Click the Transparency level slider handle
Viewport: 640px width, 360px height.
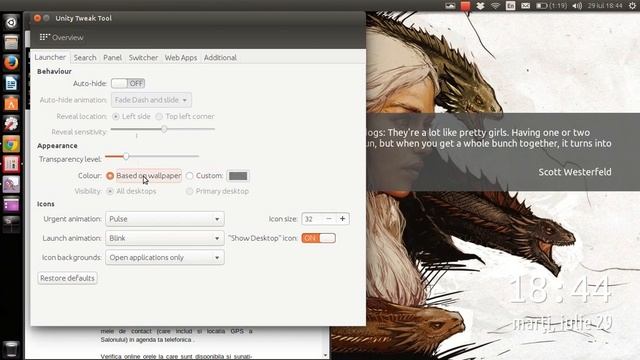126,156
